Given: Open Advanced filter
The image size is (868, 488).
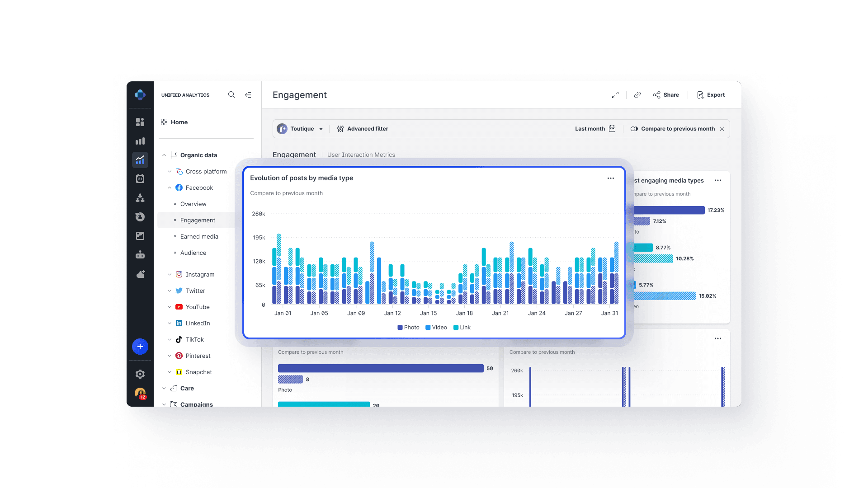Looking at the screenshot, I should click(363, 129).
